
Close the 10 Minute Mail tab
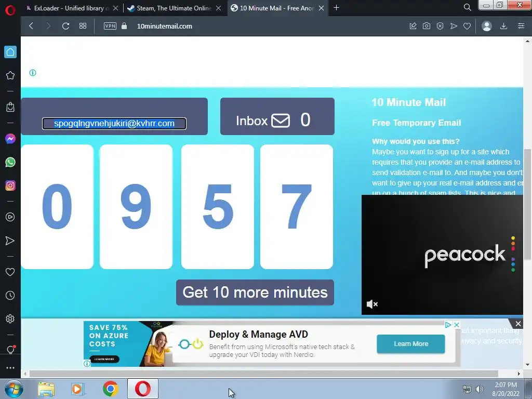click(x=321, y=8)
